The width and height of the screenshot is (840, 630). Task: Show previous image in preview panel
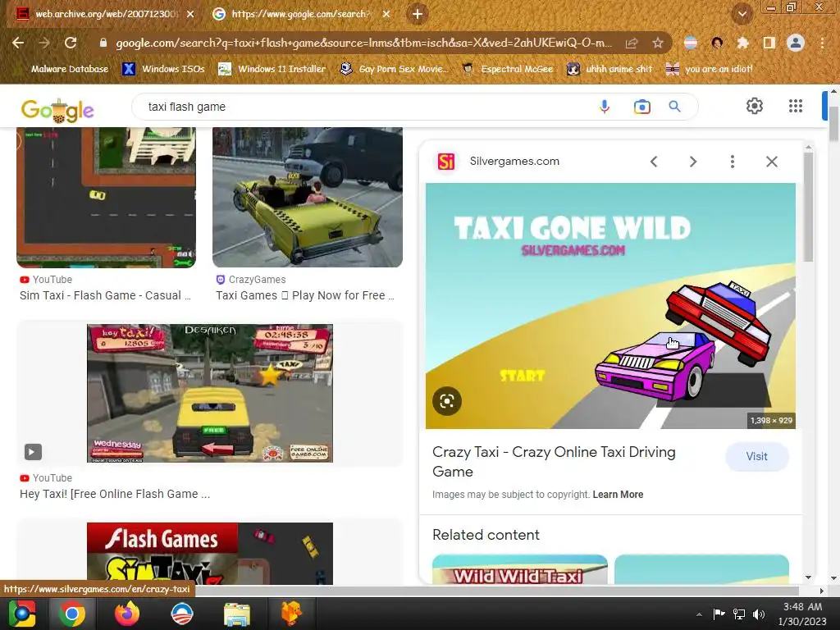point(654,162)
